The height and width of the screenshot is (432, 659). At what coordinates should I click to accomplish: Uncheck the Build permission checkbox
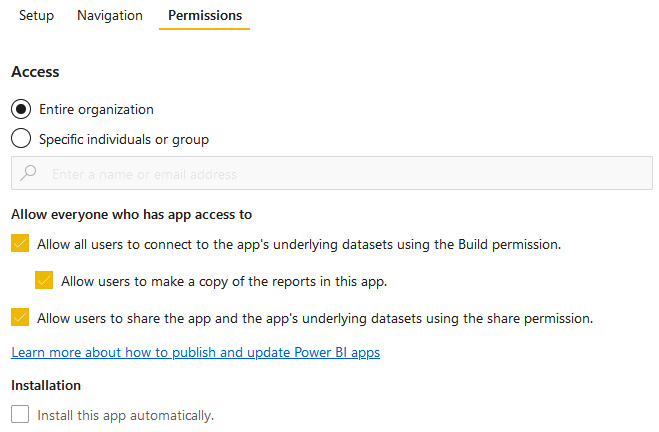pyautogui.click(x=21, y=243)
